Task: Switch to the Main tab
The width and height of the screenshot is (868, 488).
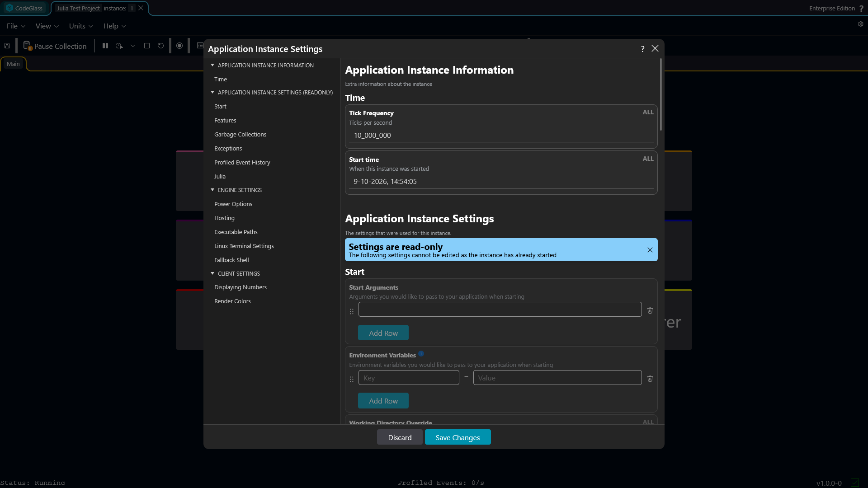Action: [x=13, y=64]
